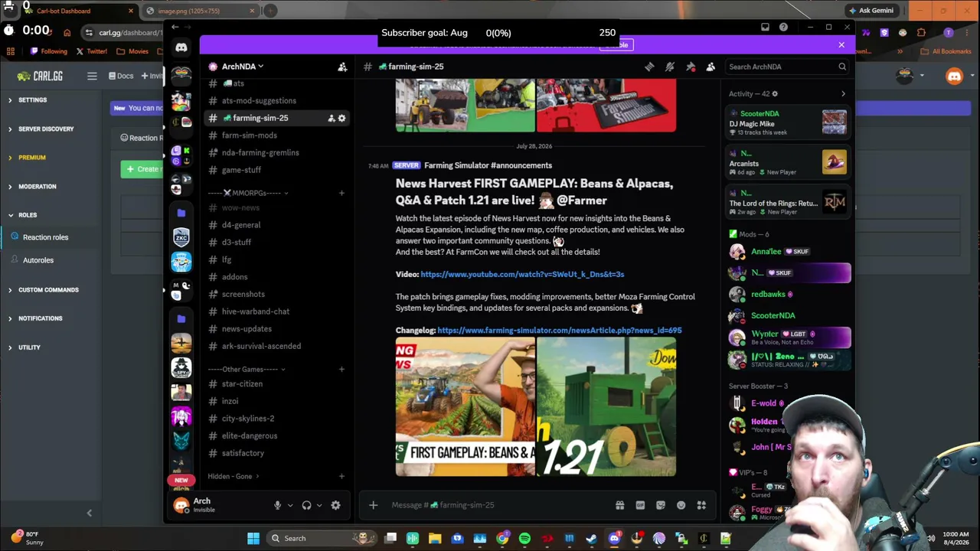This screenshot has height=551, width=980.
Task: Open the farming-simulator.com changelog link
Action: tap(560, 331)
